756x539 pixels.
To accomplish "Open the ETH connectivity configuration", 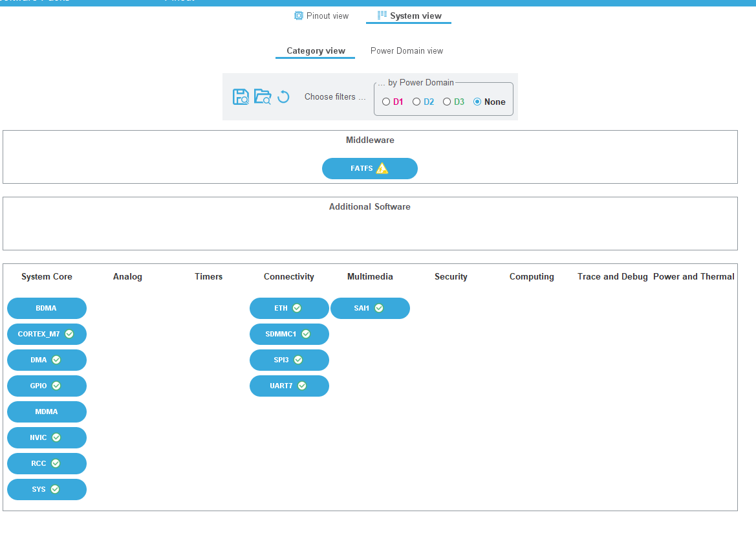I will click(289, 309).
